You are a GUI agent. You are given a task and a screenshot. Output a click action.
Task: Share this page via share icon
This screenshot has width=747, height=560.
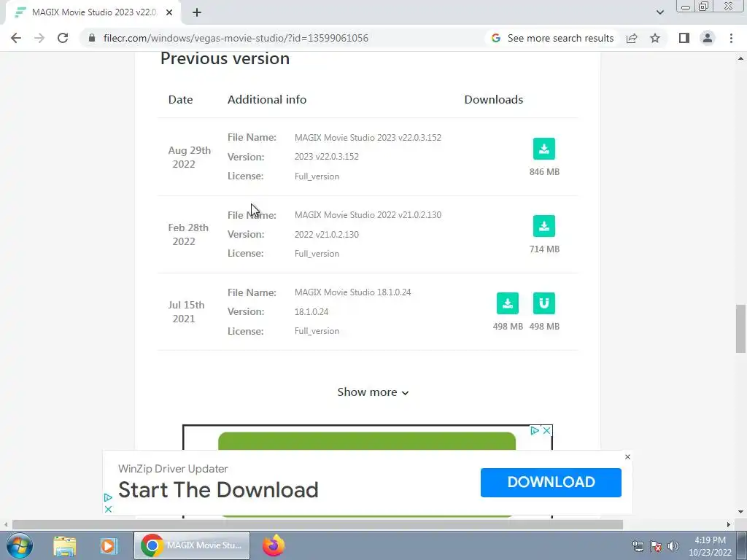click(632, 38)
